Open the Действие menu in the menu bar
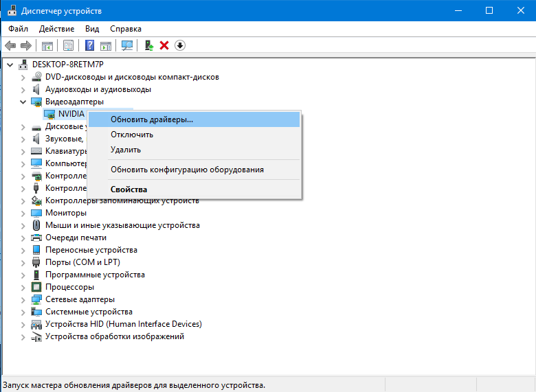 tap(56, 29)
